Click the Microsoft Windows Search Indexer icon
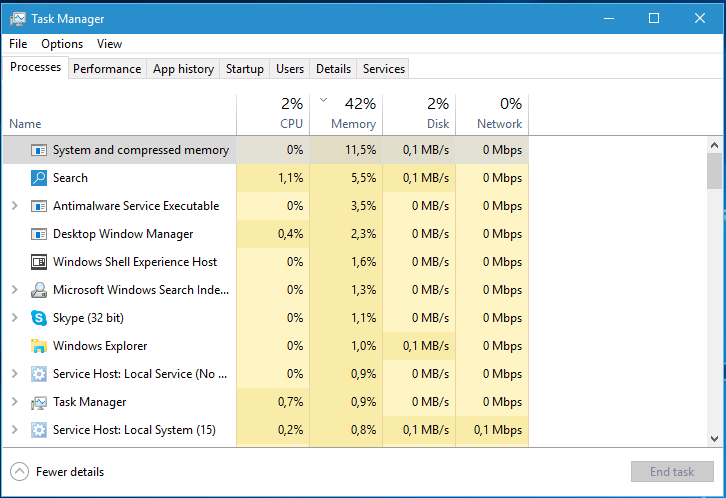Image resolution: width=726 pixels, height=498 pixels. point(39,290)
